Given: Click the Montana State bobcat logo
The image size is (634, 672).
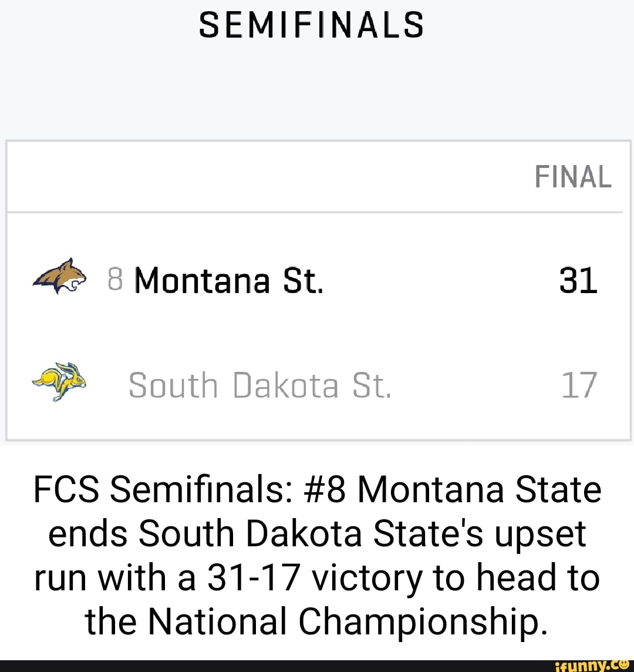Looking at the screenshot, I should 60,277.
